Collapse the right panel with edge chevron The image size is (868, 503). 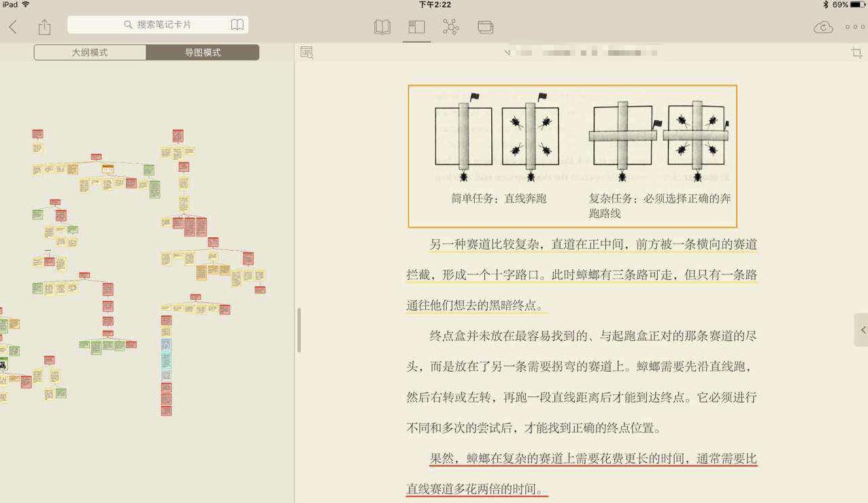(863, 330)
